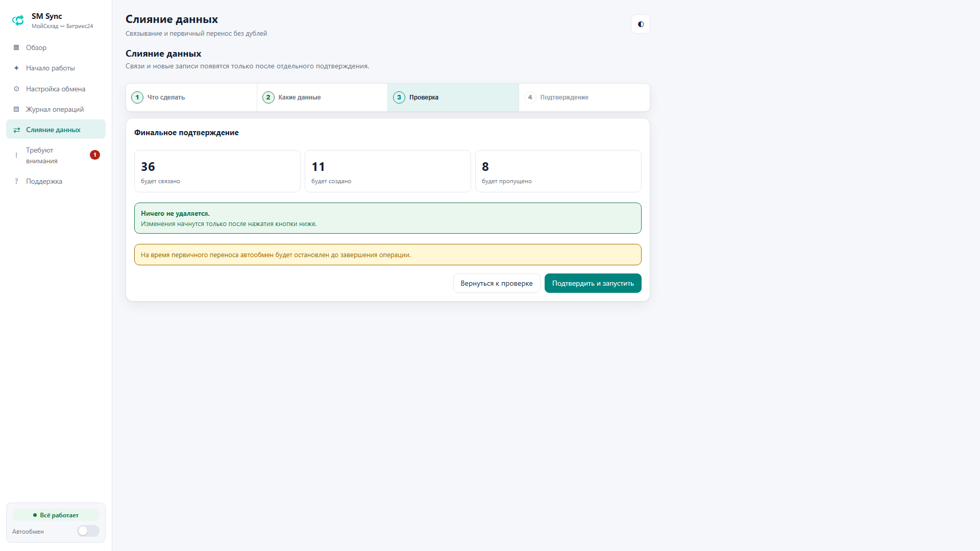Click the МойСклад ↔ Битрикс24 subtitle
The width and height of the screenshot is (980, 551).
(62, 26)
